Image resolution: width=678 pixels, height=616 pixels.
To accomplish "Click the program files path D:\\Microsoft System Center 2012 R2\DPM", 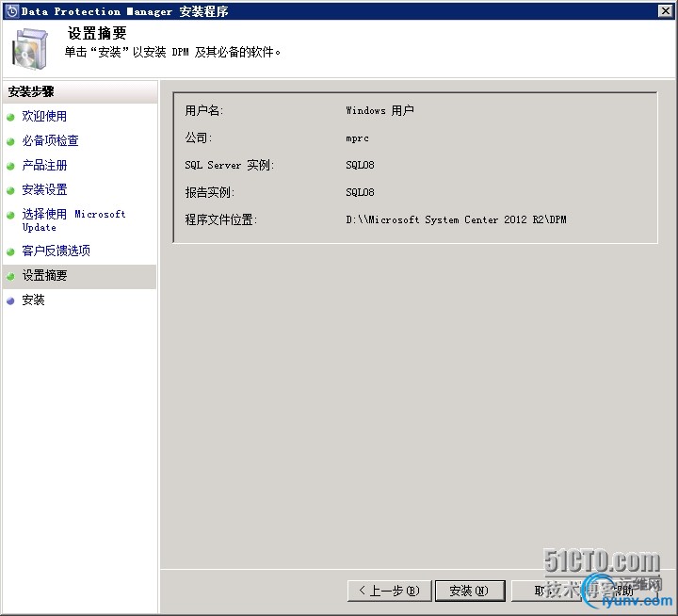I will (x=456, y=219).
